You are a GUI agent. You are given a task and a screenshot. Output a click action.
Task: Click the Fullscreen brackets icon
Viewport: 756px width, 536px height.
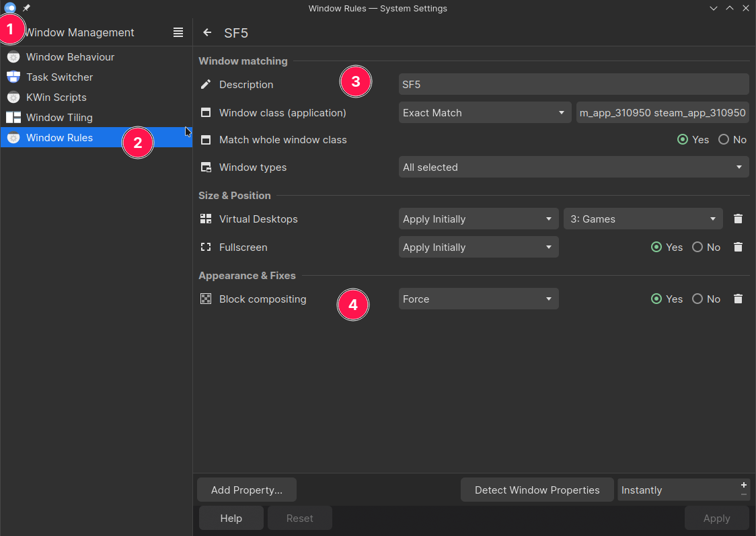click(206, 247)
